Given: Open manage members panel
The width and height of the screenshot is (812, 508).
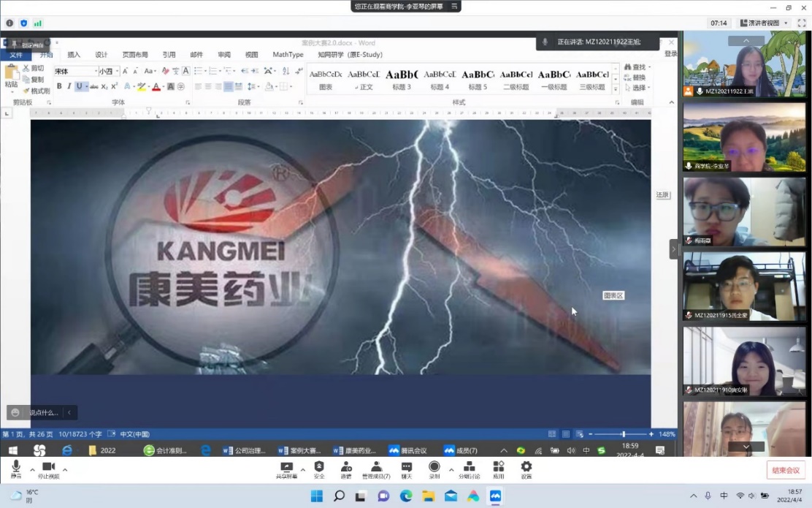Looking at the screenshot, I should pyautogui.click(x=376, y=469).
